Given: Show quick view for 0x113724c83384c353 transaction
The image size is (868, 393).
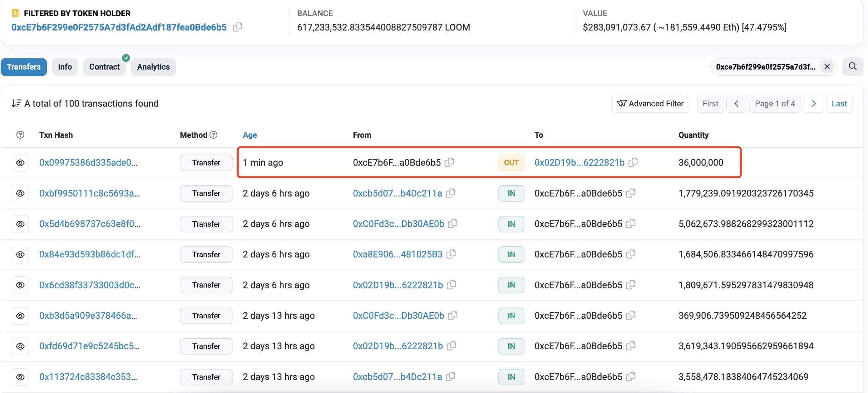Looking at the screenshot, I should (x=20, y=377).
